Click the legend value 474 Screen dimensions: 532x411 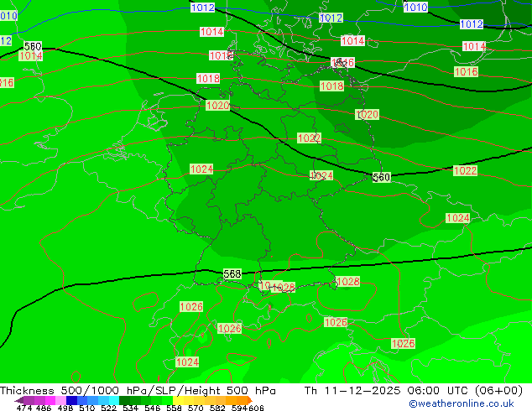click(24, 408)
